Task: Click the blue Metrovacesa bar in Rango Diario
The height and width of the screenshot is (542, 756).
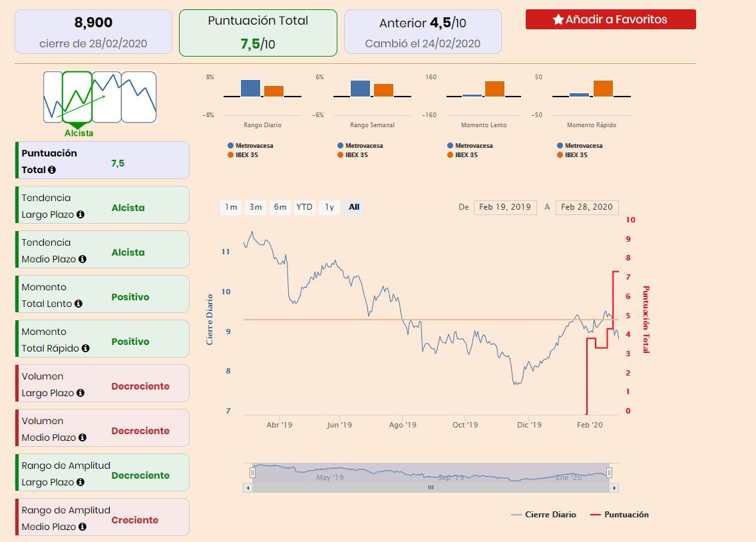Action: 250,89
